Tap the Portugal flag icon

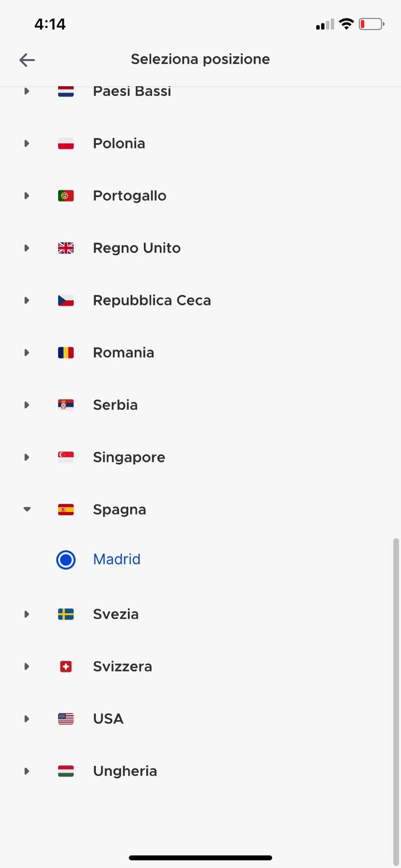(x=66, y=196)
